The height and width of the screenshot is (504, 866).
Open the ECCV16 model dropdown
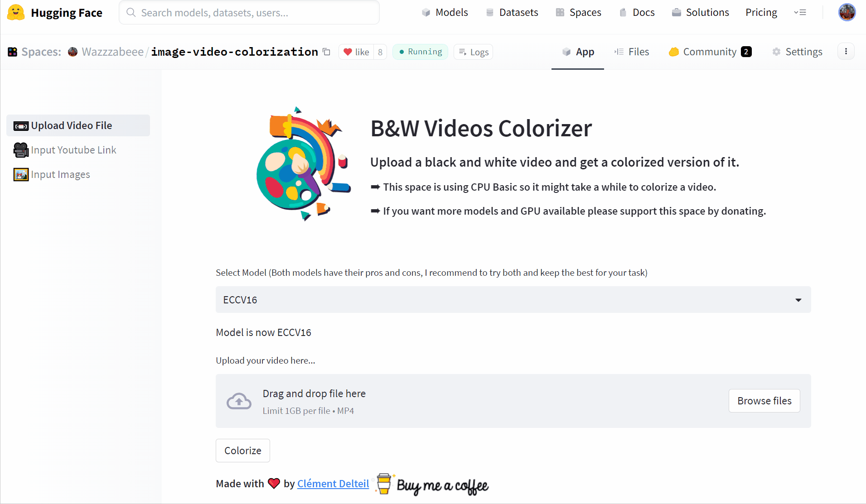click(x=513, y=300)
